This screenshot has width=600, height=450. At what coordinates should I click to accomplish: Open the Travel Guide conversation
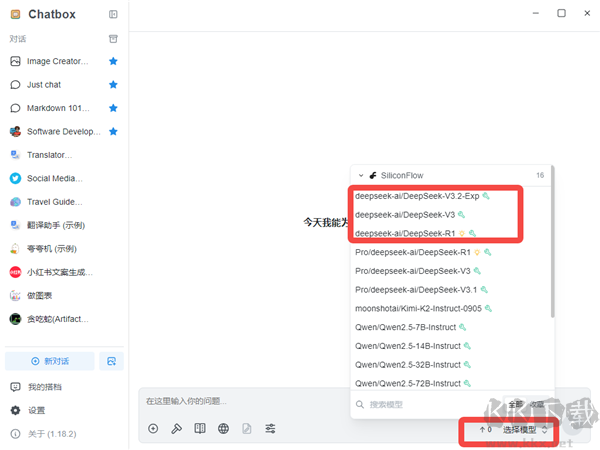pyautogui.click(x=64, y=202)
